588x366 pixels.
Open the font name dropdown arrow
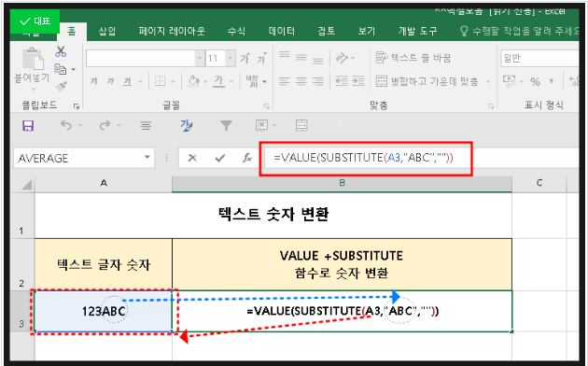200,59
